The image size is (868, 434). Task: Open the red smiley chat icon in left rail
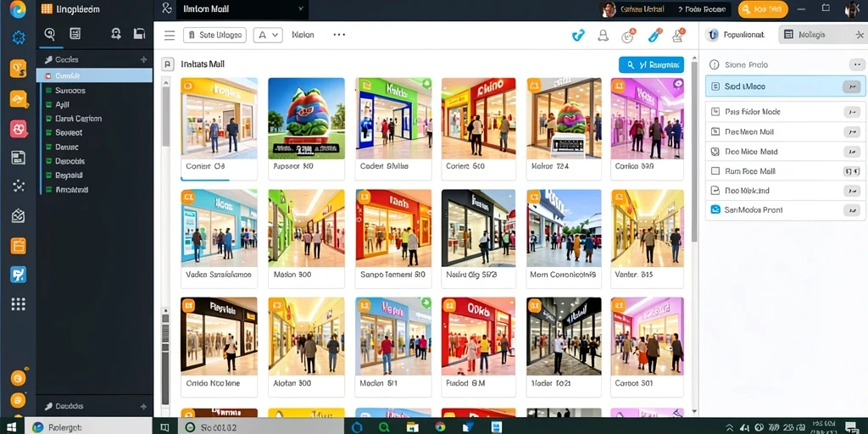[x=19, y=129]
